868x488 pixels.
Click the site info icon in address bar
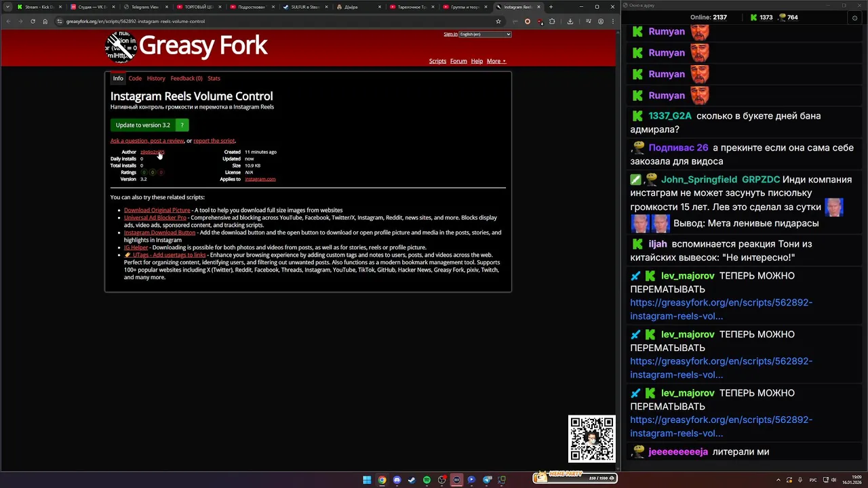coord(60,21)
